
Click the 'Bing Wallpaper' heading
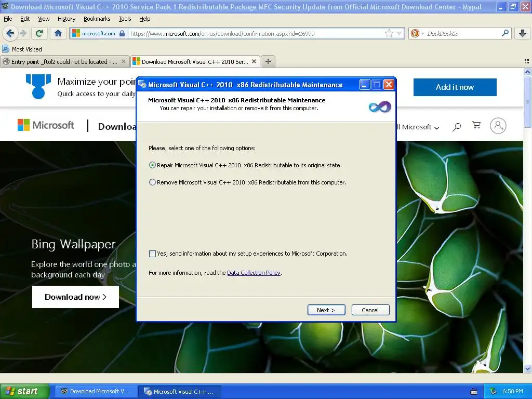(74, 244)
